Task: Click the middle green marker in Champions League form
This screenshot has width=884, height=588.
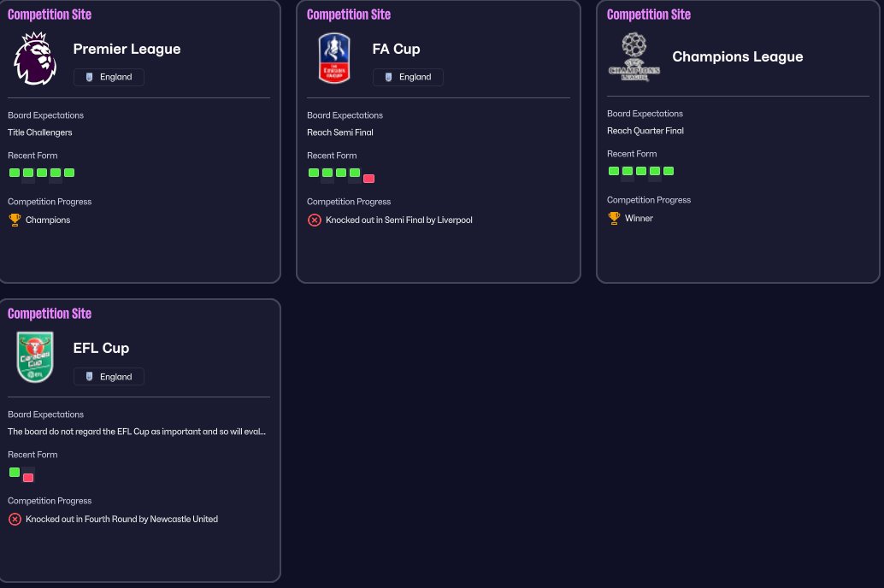Action: [641, 171]
